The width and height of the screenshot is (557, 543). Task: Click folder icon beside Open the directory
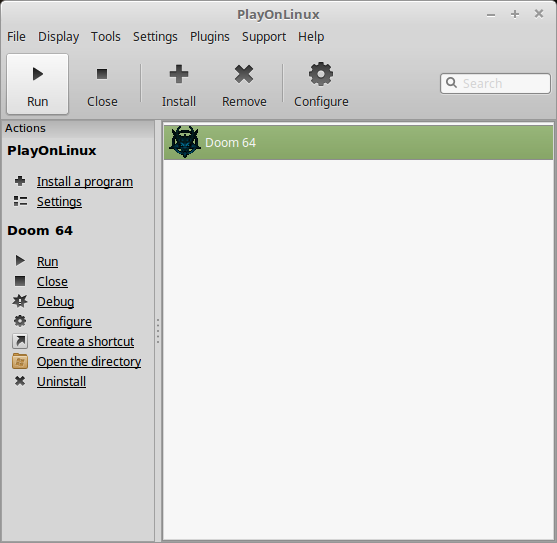coord(20,361)
